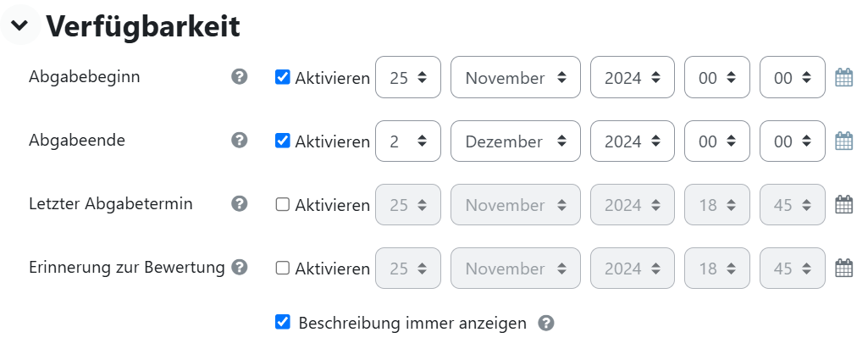
Task: Click calendar icon for Erinnerung zur Bewertung
Action: click(843, 269)
